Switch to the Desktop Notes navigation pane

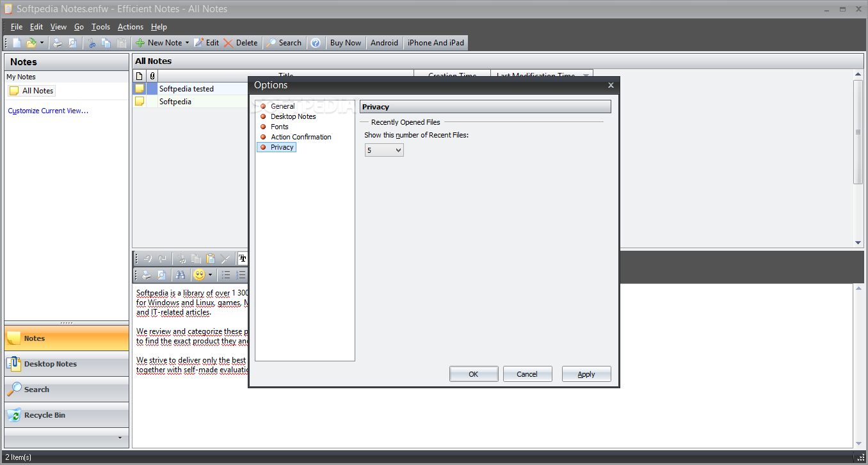[x=67, y=364]
